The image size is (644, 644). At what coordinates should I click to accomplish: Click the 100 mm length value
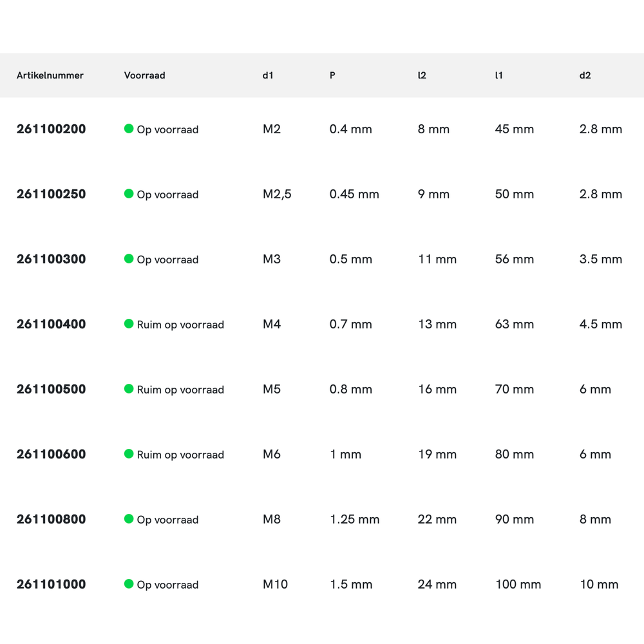tap(518, 585)
